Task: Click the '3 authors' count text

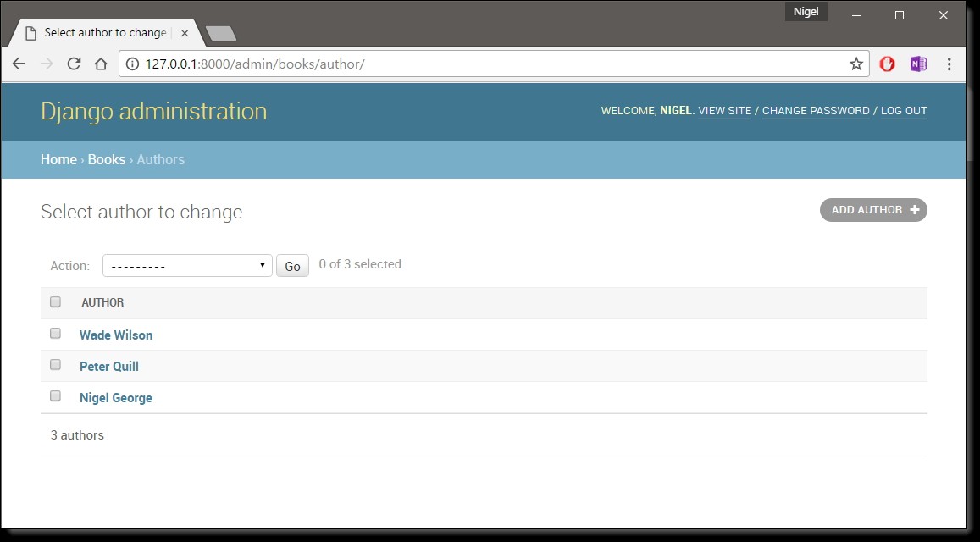Action: [77, 435]
